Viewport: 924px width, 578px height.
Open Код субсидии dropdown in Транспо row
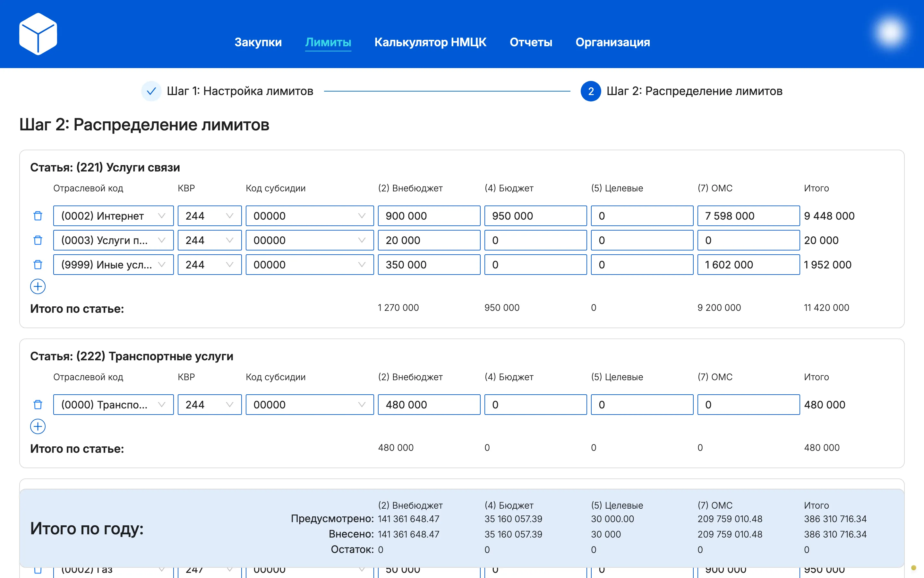(310, 405)
